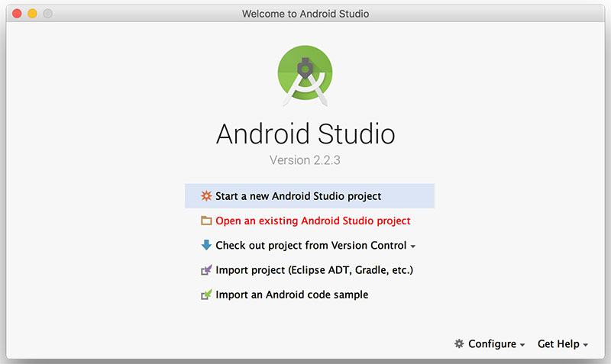Click the folder icon for opening existing project
Screen dimensions: 611x364
[x=206, y=221]
